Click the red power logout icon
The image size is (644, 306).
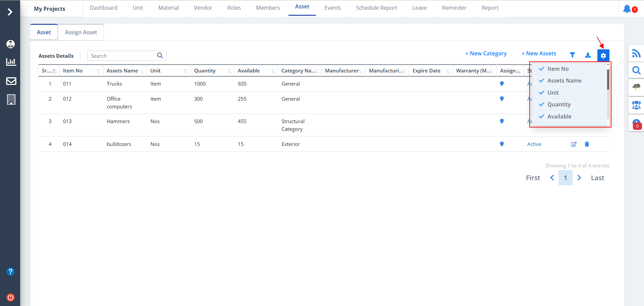[11, 297]
